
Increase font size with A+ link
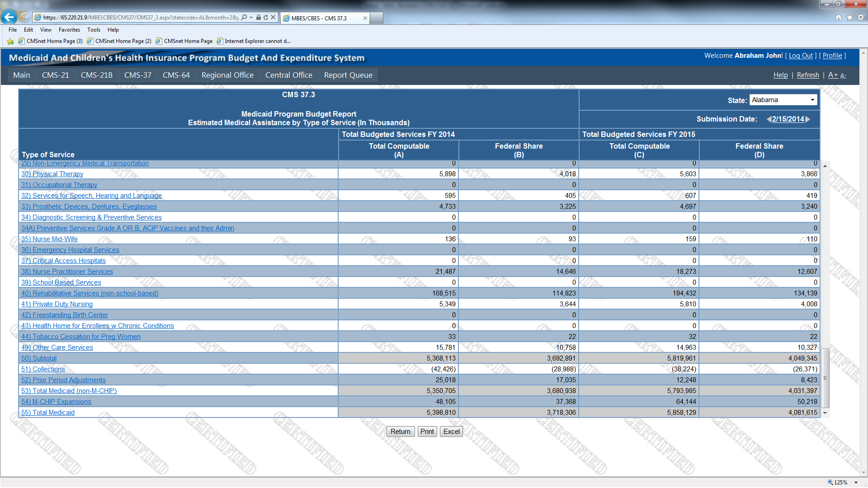coord(833,75)
